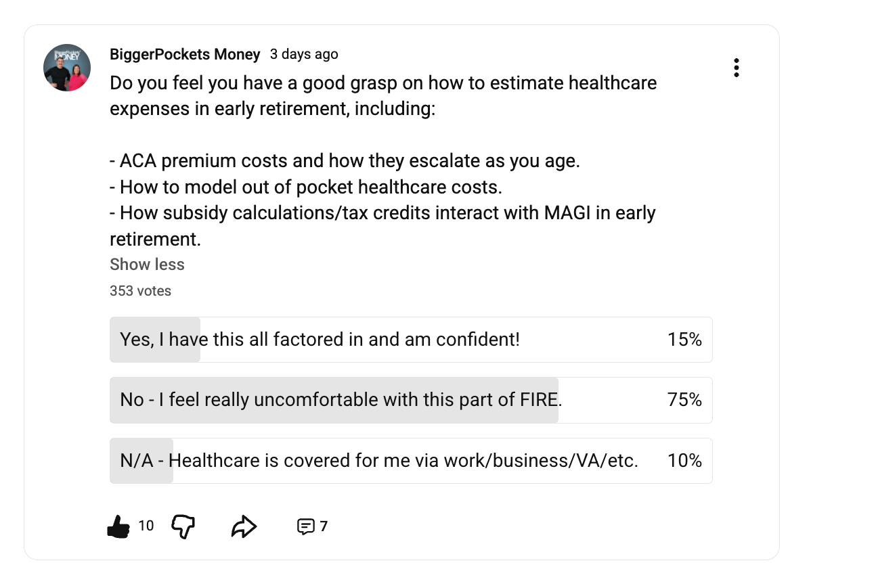Open the three-dot post options menu

(736, 68)
